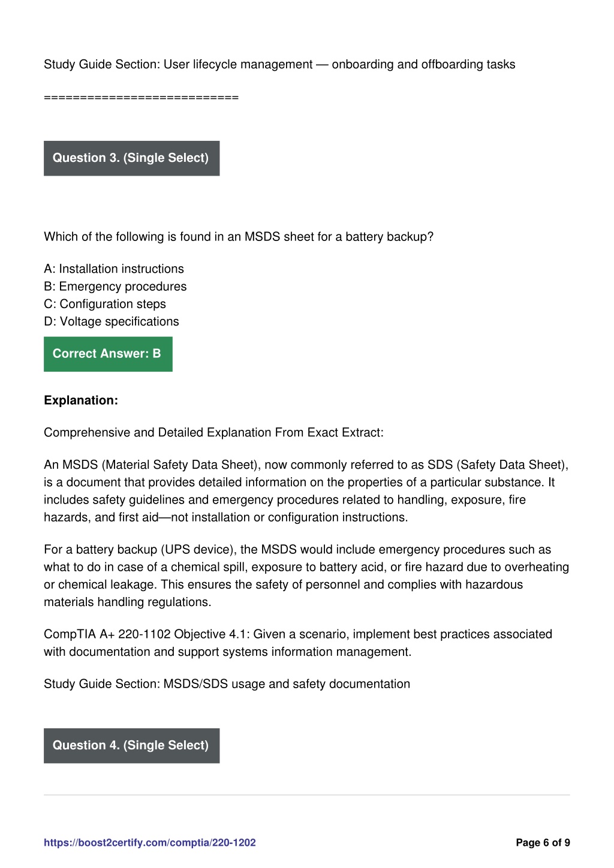Select option A: Installation instructions
The height and width of the screenshot is (868, 614).
click(x=114, y=269)
